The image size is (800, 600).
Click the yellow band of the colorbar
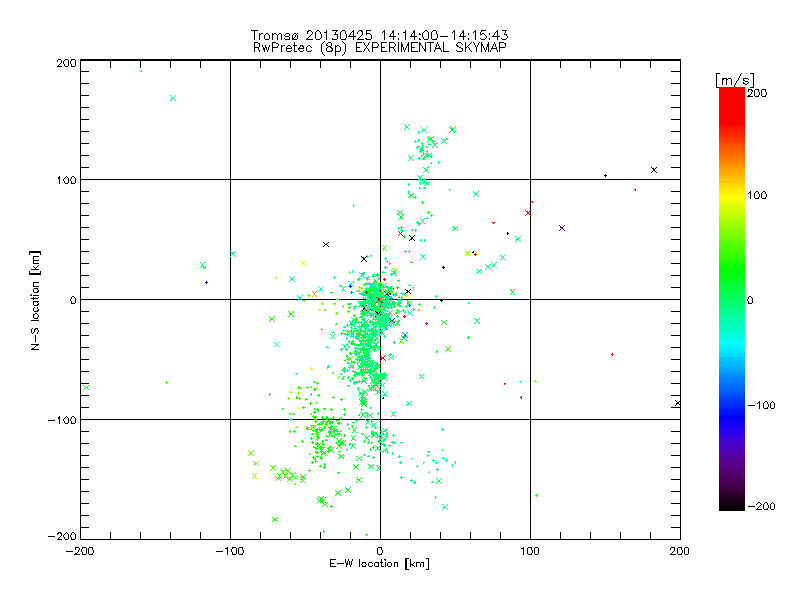[732, 195]
